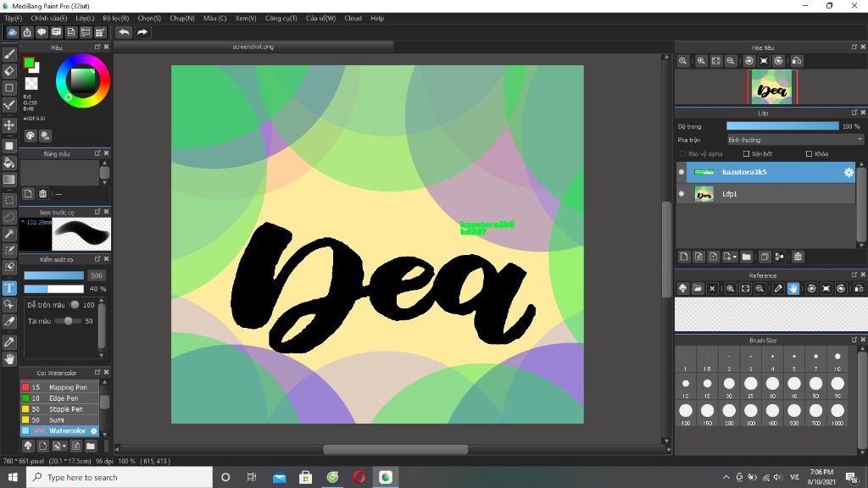The image size is (868, 488).
Task: Select the Bucket fill tool
Action: (8, 163)
